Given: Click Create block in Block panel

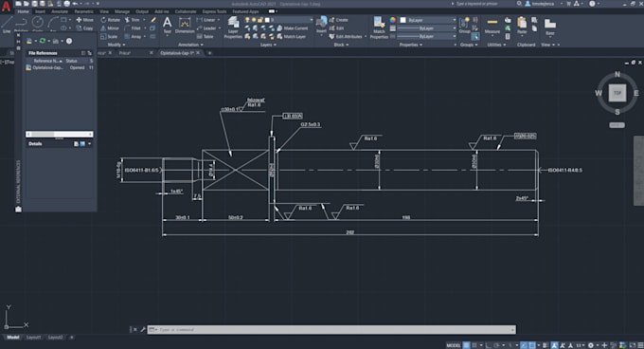Looking at the screenshot, I should (x=338, y=20).
